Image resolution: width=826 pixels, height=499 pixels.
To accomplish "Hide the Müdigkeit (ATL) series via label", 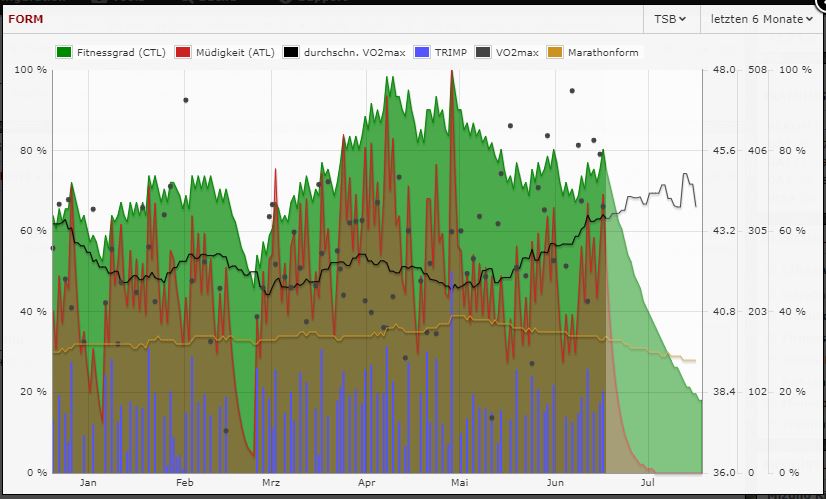I will pyautogui.click(x=235, y=52).
